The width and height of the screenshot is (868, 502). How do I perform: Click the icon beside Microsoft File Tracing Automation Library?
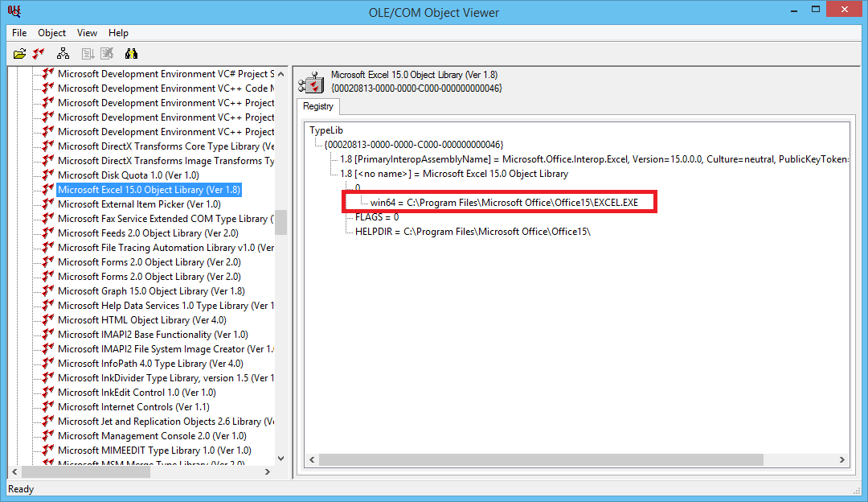[48, 247]
